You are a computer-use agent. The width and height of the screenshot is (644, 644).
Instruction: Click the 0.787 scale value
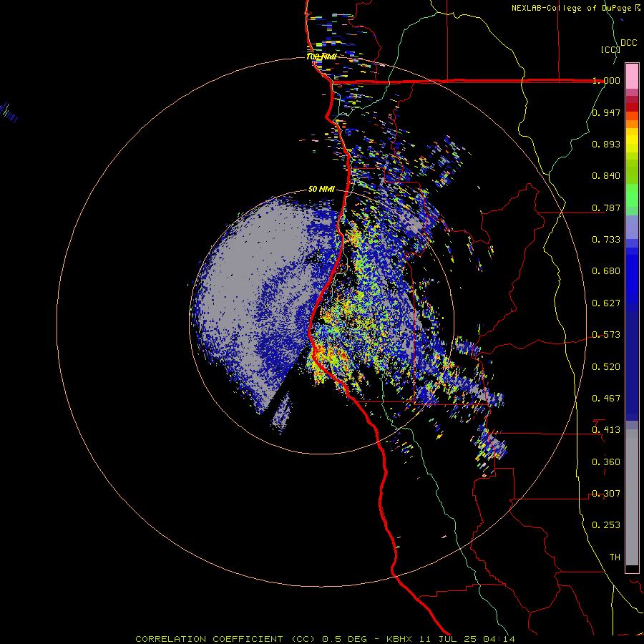606,208
